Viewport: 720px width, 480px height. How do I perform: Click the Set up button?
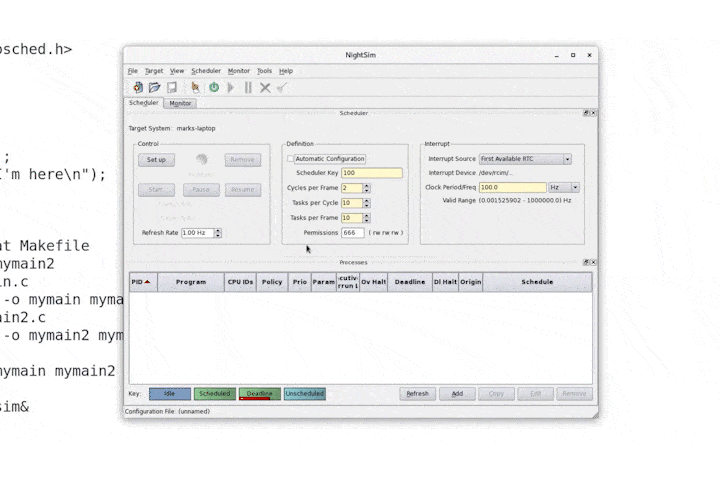click(x=156, y=160)
